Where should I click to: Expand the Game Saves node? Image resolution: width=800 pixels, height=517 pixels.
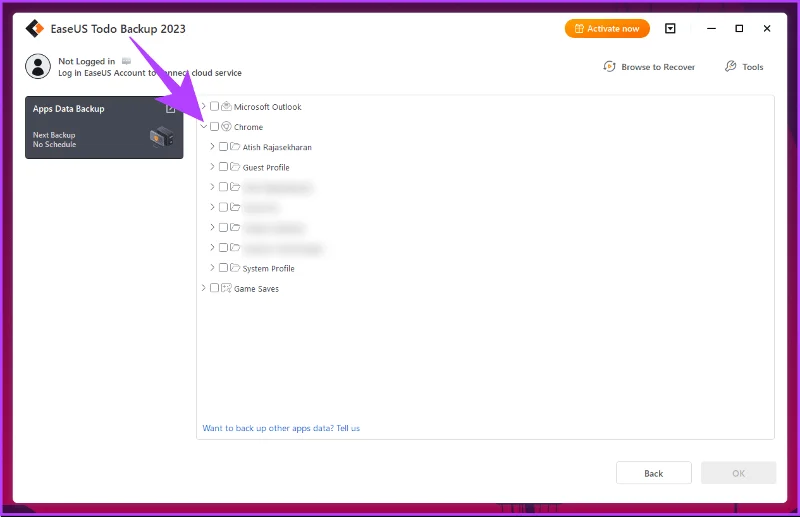(x=204, y=288)
